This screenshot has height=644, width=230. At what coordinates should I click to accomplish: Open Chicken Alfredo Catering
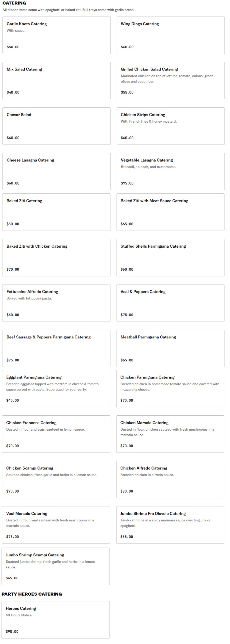click(x=170, y=479)
